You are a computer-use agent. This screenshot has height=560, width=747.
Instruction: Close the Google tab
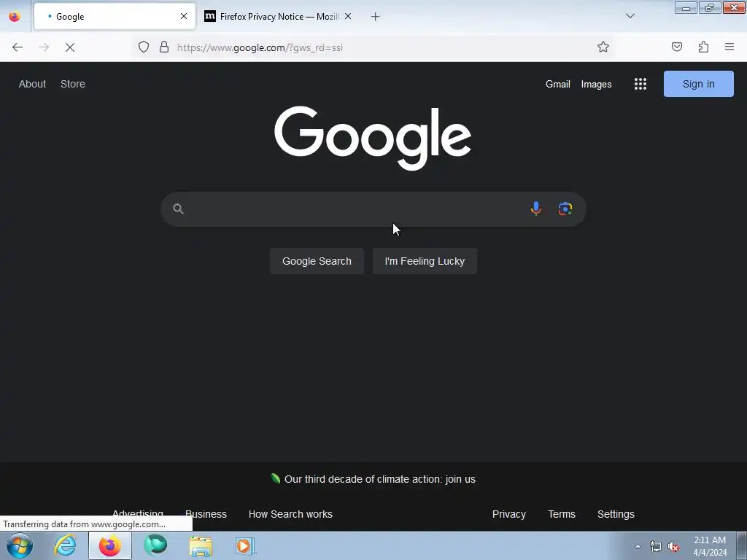(183, 16)
